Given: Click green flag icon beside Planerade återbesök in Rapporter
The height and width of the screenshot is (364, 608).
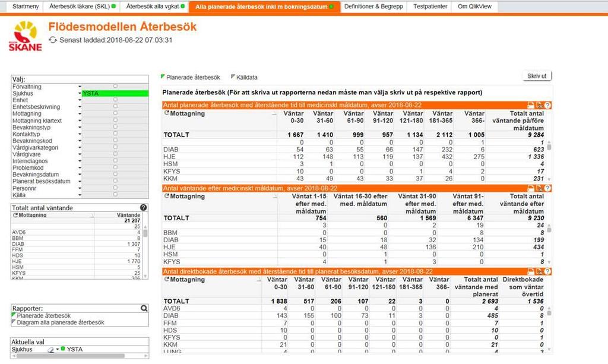Looking at the screenshot, I should (x=14, y=315).
